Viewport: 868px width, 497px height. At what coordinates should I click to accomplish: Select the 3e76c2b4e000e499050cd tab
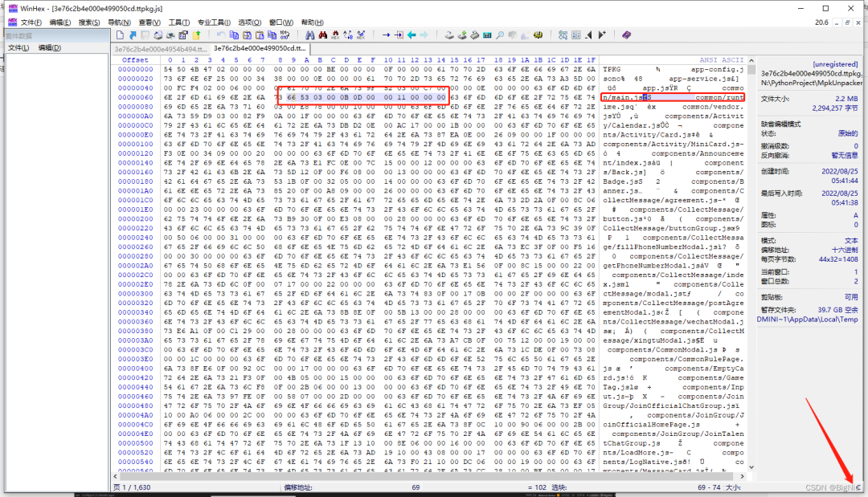260,48
